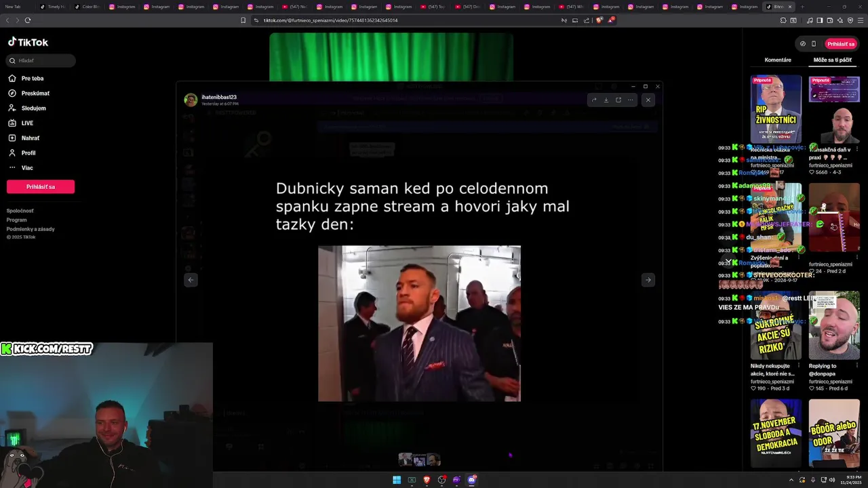Select the viewer's image thumbnail strip
The height and width of the screenshot is (488, 868).
(420, 460)
